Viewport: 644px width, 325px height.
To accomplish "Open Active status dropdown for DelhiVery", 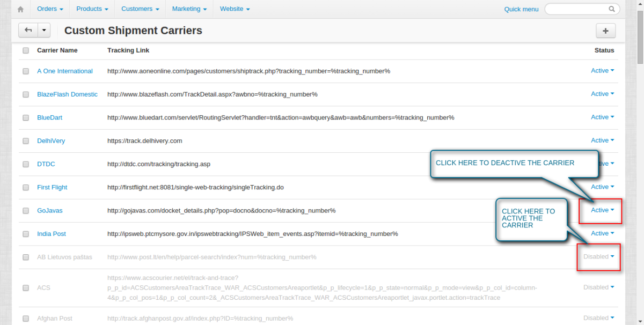I will click(602, 140).
